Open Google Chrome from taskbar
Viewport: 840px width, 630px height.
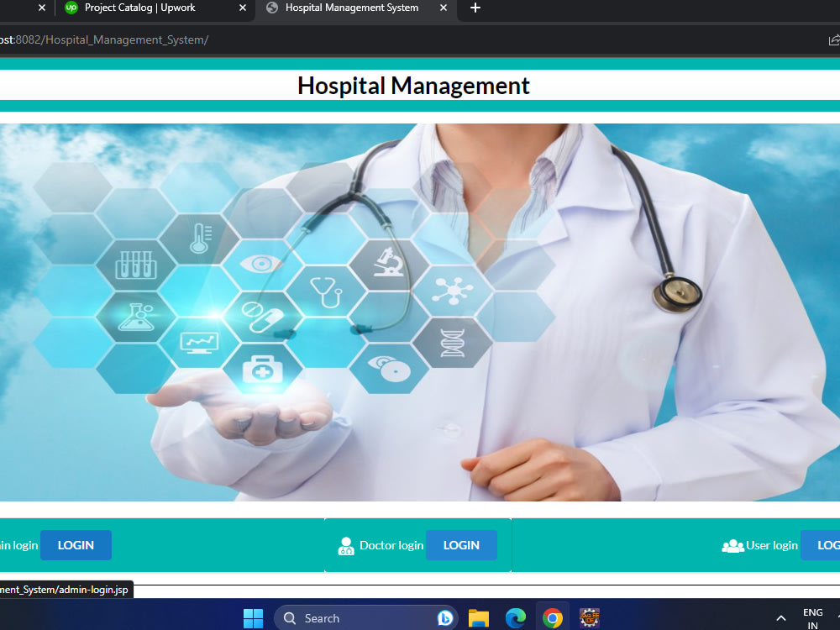coord(553,618)
